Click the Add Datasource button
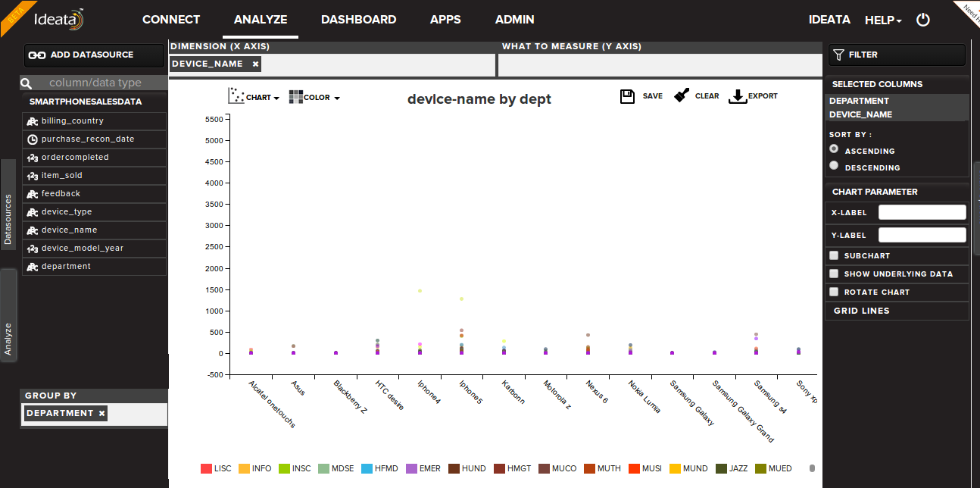 tap(94, 55)
